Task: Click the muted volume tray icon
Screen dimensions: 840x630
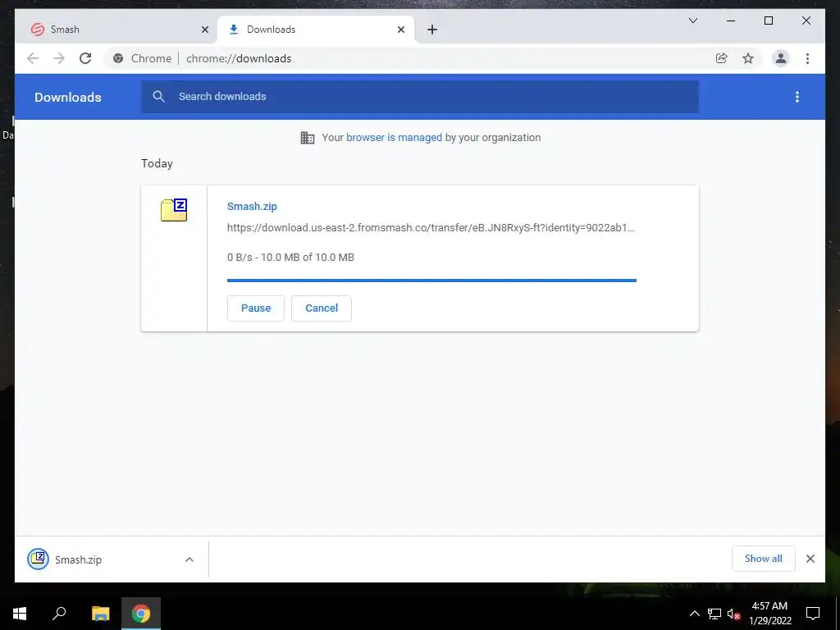Action: tap(733, 614)
